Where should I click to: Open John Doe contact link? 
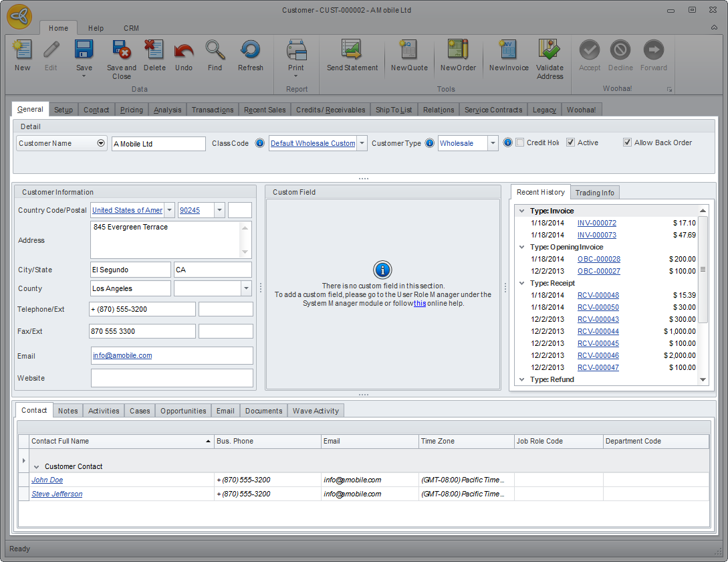pyautogui.click(x=47, y=480)
